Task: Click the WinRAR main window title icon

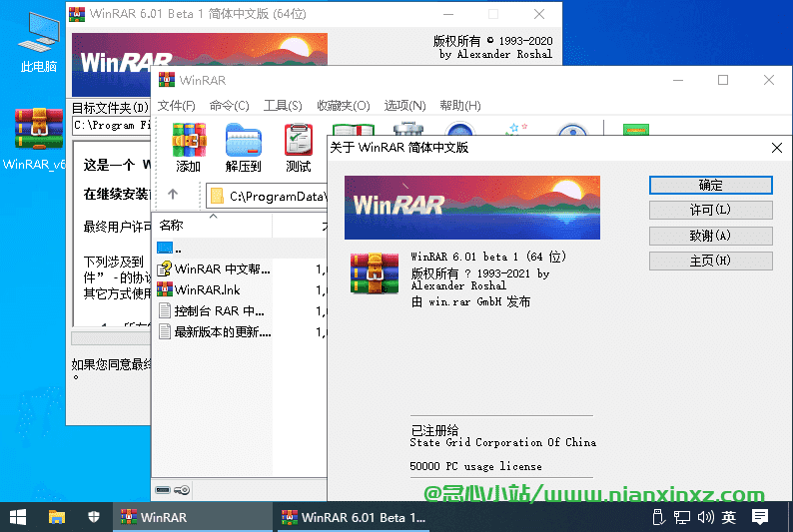Action: pos(167,80)
